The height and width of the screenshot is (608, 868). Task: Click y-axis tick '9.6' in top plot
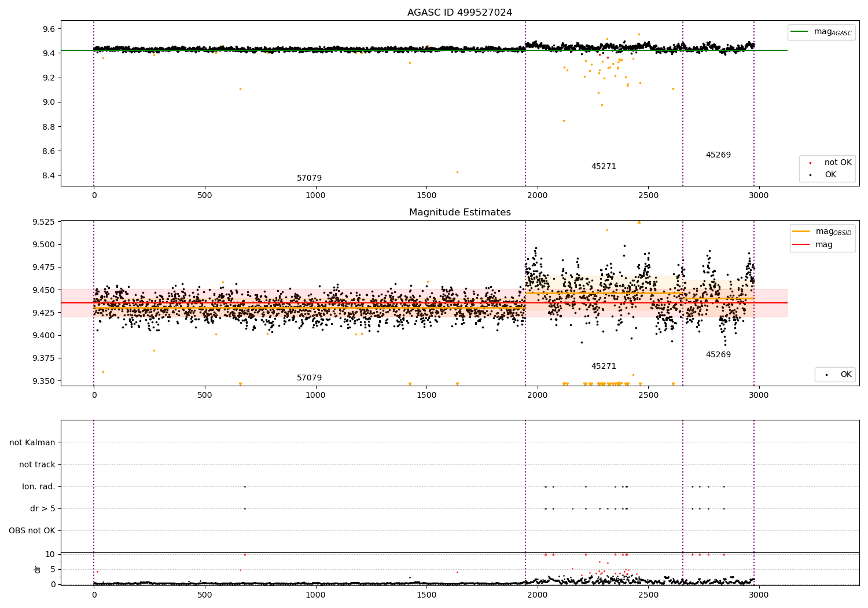(49, 29)
